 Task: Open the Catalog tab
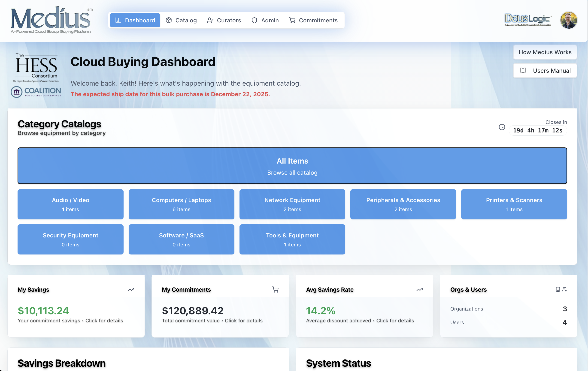click(x=181, y=20)
